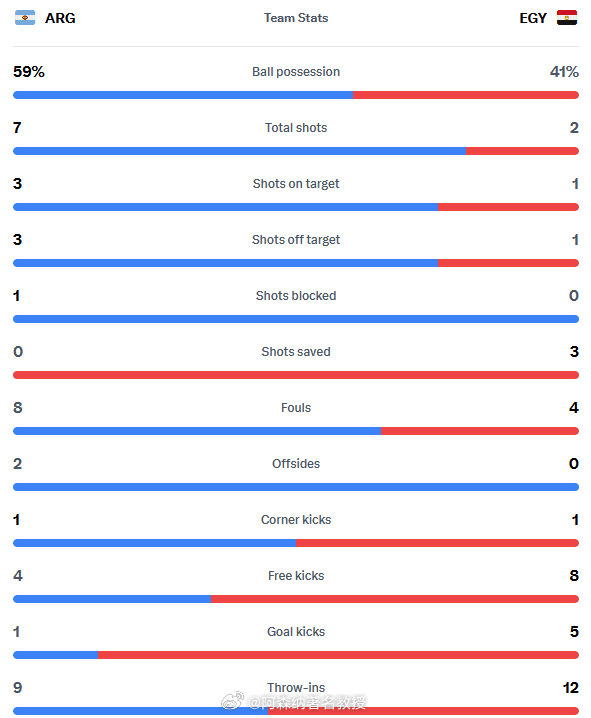Image resolution: width=591 pixels, height=718 pixels.
Task: Select the ARG team name
Action: [x=60, y=18]
